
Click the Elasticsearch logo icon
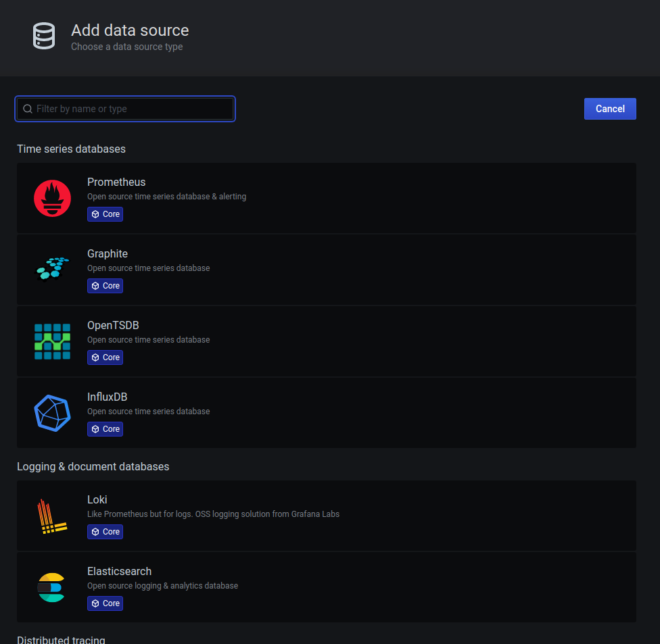pos(51,588)
